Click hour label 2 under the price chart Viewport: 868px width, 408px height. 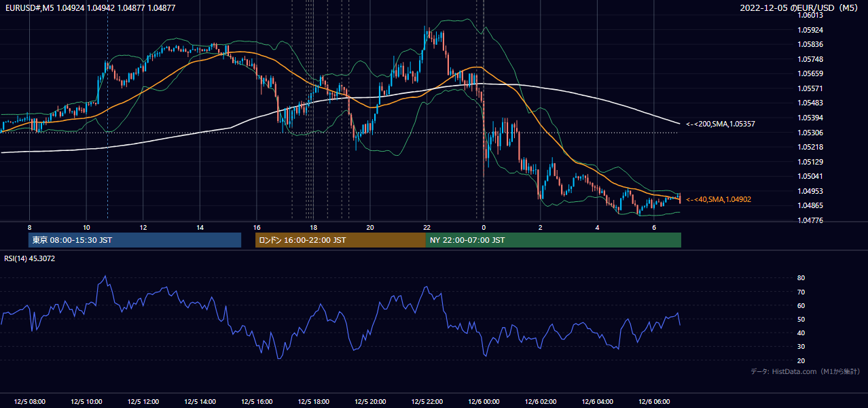pyautogui.click(x=540, y=227)
